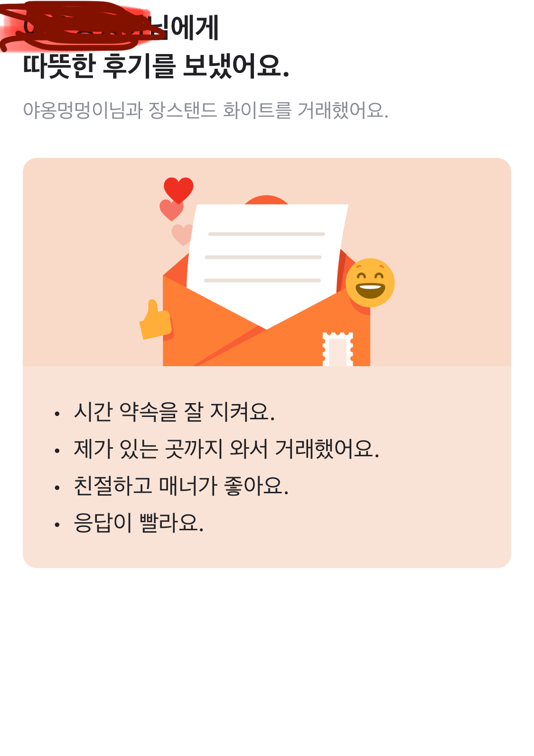Select review item '제가 있는 곳까지 와서 거래했어요.'
The image size is (534, 756).
tap(226, 449)
